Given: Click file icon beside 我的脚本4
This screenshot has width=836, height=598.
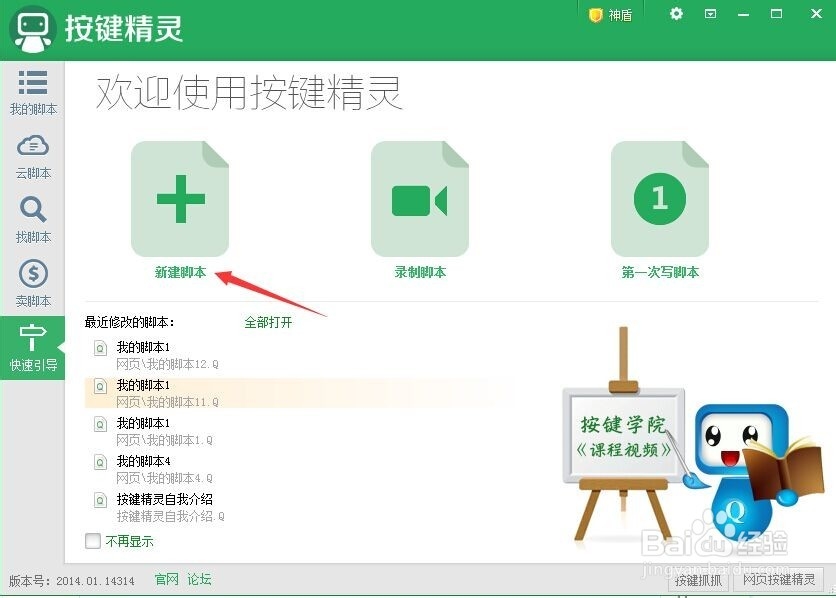Looking at the screenshot, I should pos(100,462).
